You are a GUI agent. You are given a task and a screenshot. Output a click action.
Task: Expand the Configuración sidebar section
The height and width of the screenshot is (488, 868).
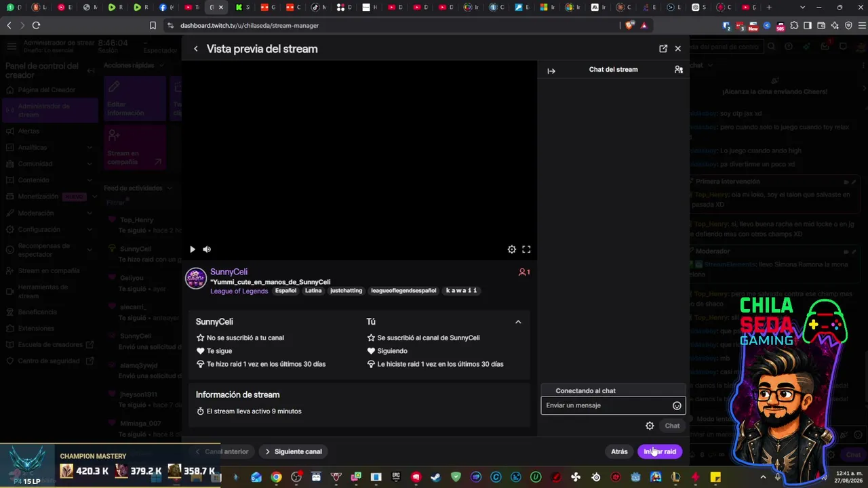pos(90,230)
